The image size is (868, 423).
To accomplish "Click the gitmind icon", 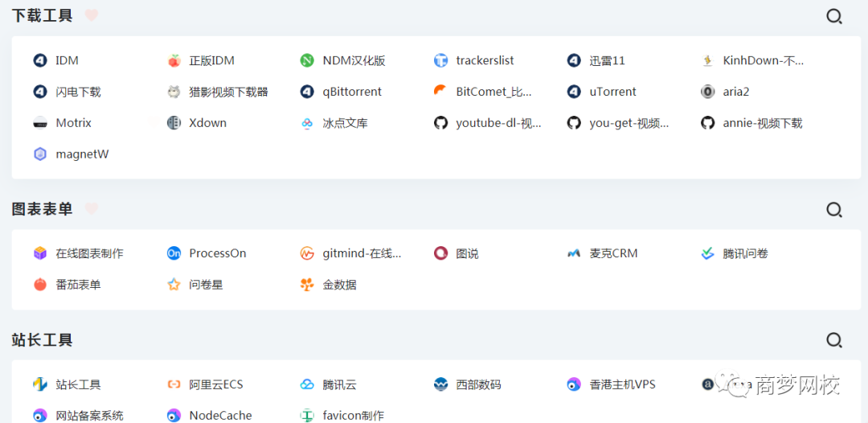I will click(307, 253).
